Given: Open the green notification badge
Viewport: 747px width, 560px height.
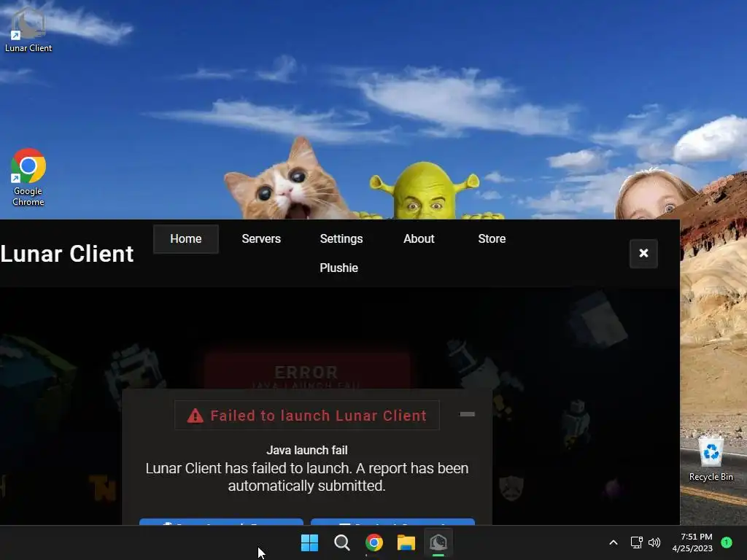Looking at the screenshot, I should coord(727,542).
